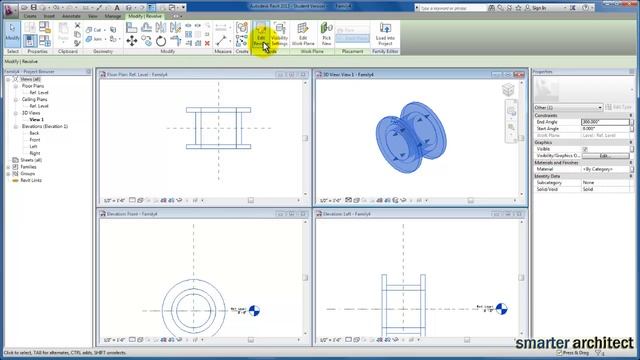Collapse the Constraints section in Properties
This screenshot has height=360, width=640.
pos(631,116)
